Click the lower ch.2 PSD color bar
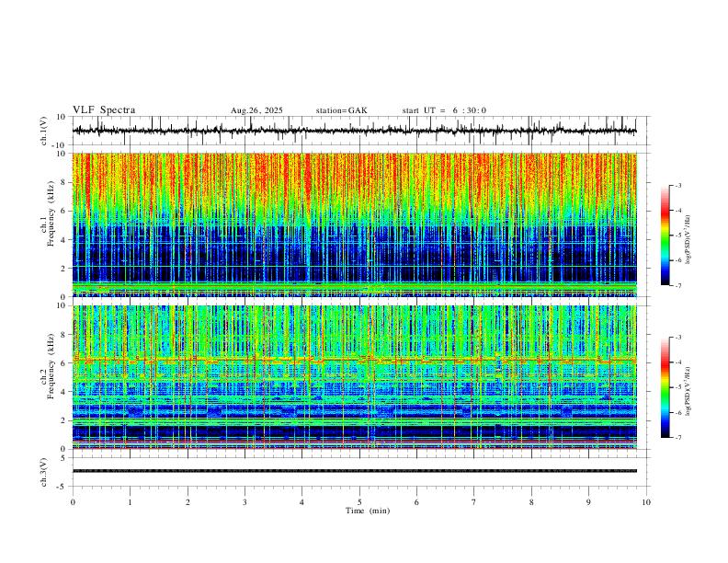This screenshot has height=563, width=728. 665,387
